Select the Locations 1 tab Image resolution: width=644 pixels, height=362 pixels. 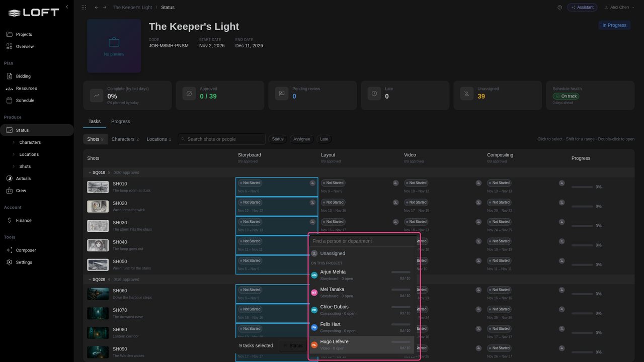[x=159, y=139]
